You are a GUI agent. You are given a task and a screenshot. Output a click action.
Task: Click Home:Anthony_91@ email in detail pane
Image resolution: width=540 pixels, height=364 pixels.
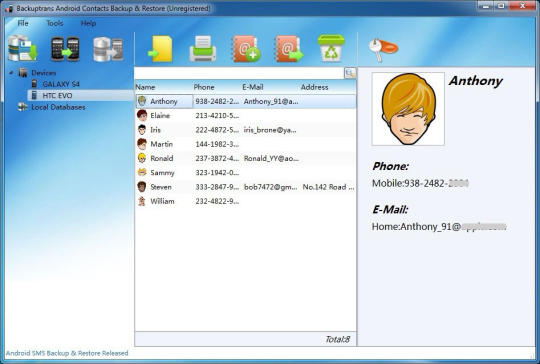[x=439, y=227]
